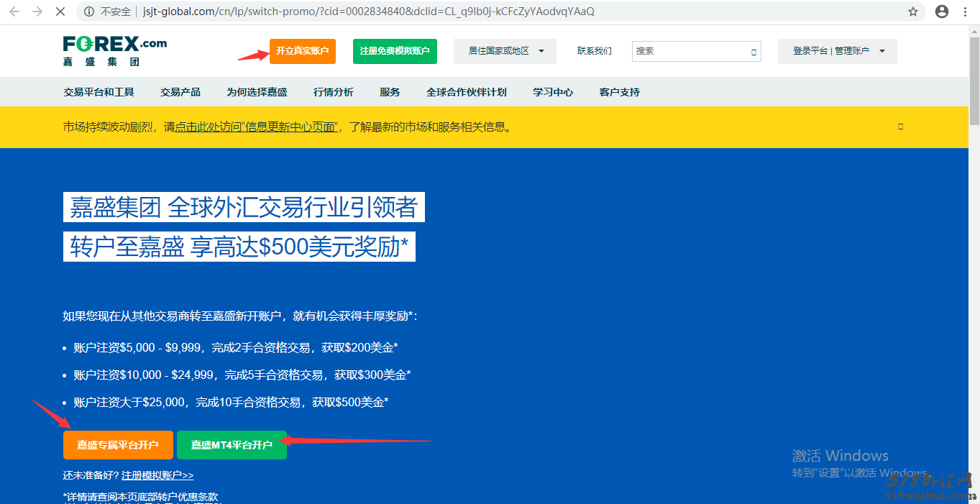Screen dimensions: 980x504
Task: Open the Chrome profile avatar
Action: pyautogui.click(x=941, y=12)
